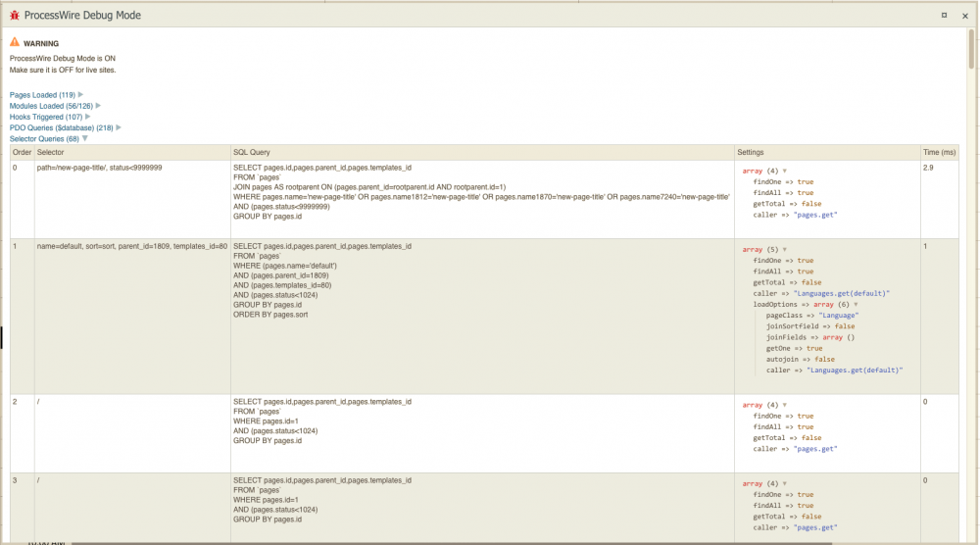Viewport: 980px width, 545px height.
Task: Collapse the array (4) settings in row 0
Action: click(784, 171)
